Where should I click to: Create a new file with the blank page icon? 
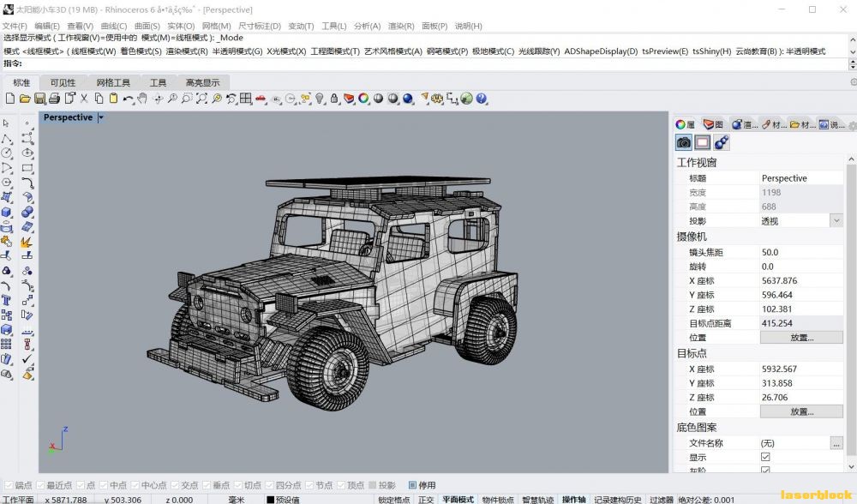9,99
